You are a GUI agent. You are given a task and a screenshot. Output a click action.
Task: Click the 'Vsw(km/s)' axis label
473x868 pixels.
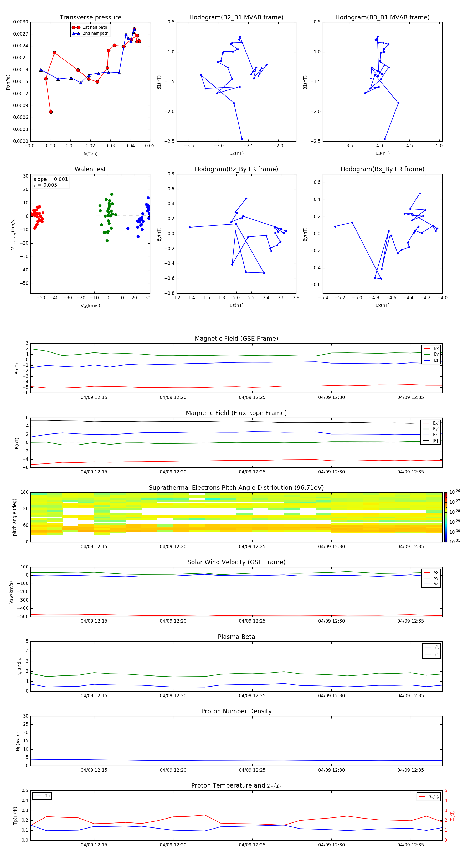pos(11,592)
